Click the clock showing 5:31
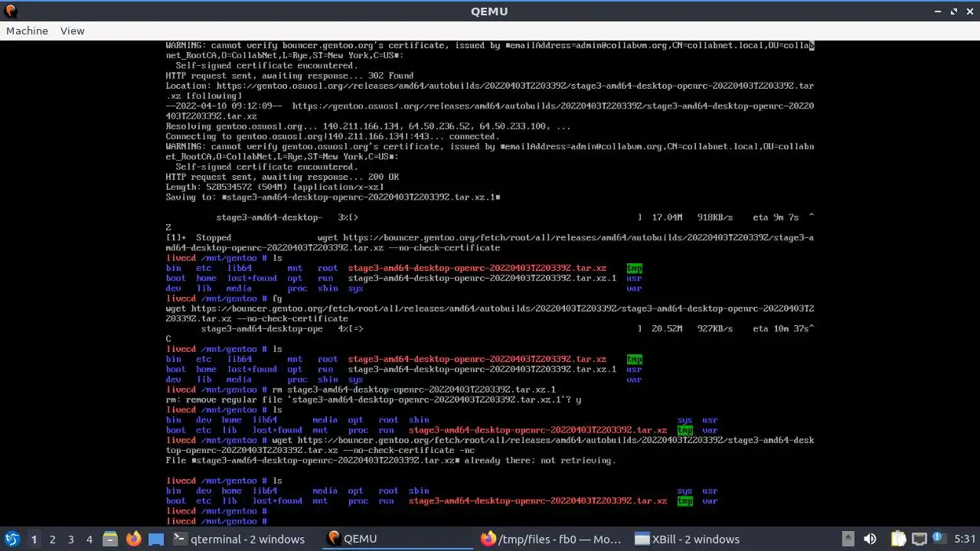This screenshot has height=551, width=980. [x=965, y=539]
